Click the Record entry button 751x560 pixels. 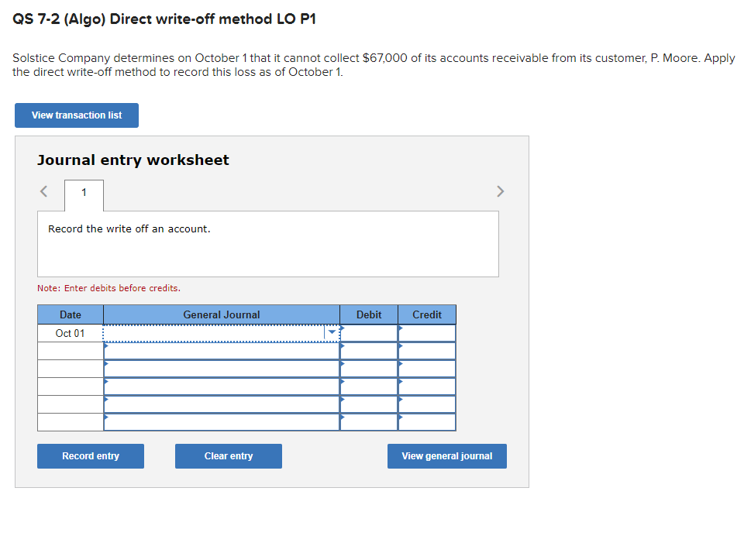coord(90,455)
